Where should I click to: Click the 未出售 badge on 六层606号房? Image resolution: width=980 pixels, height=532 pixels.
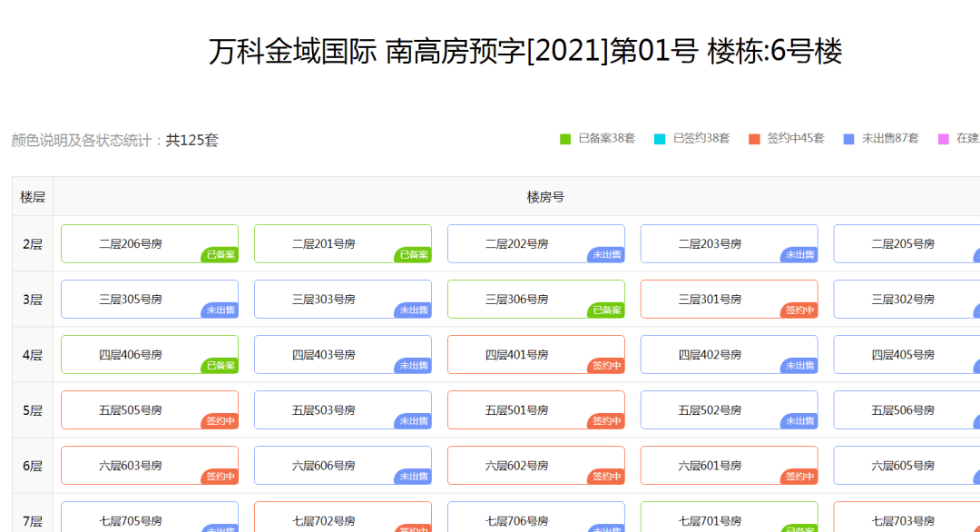(413, 477)
